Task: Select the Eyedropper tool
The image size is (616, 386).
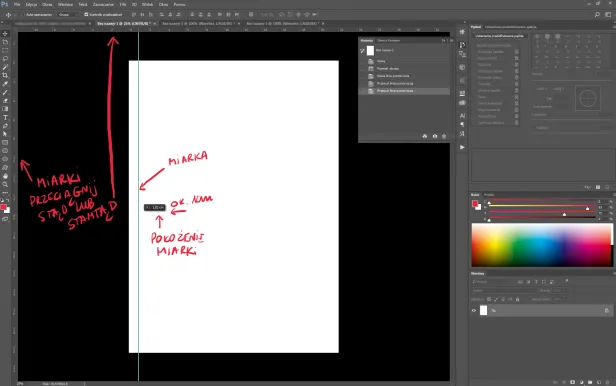Action: (x=5, y=84)
